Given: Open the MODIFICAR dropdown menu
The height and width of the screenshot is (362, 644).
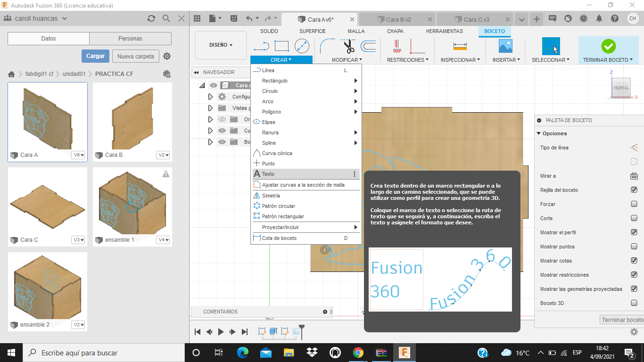Looking at the screenshot, I should 347,60.
